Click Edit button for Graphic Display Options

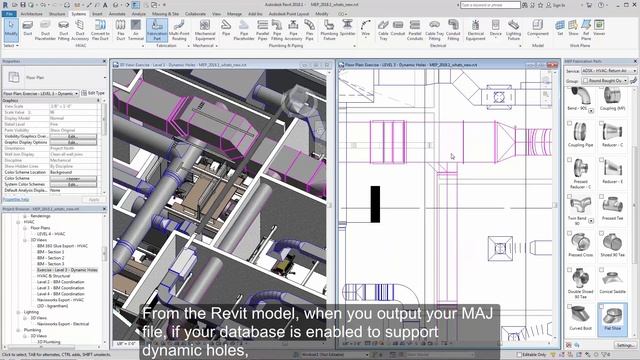(x=73, y=142)
